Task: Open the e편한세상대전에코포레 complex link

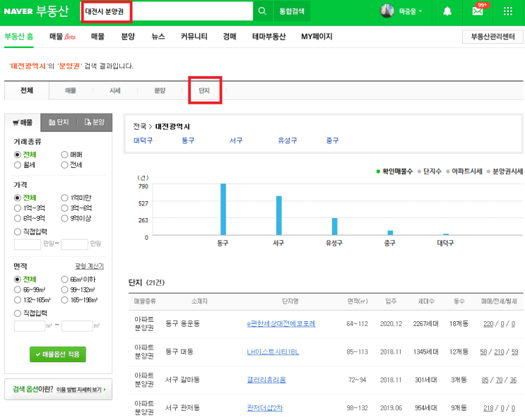Action: point(281,324)
